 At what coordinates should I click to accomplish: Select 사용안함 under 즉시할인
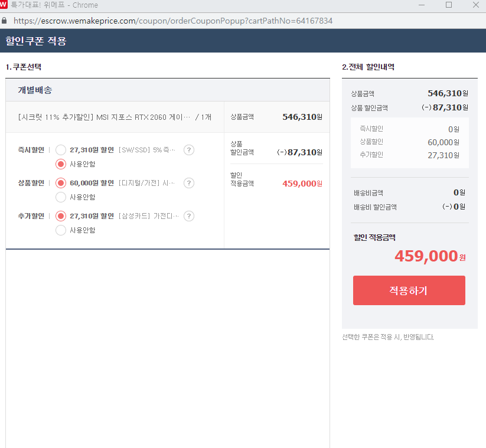point(61,164)
